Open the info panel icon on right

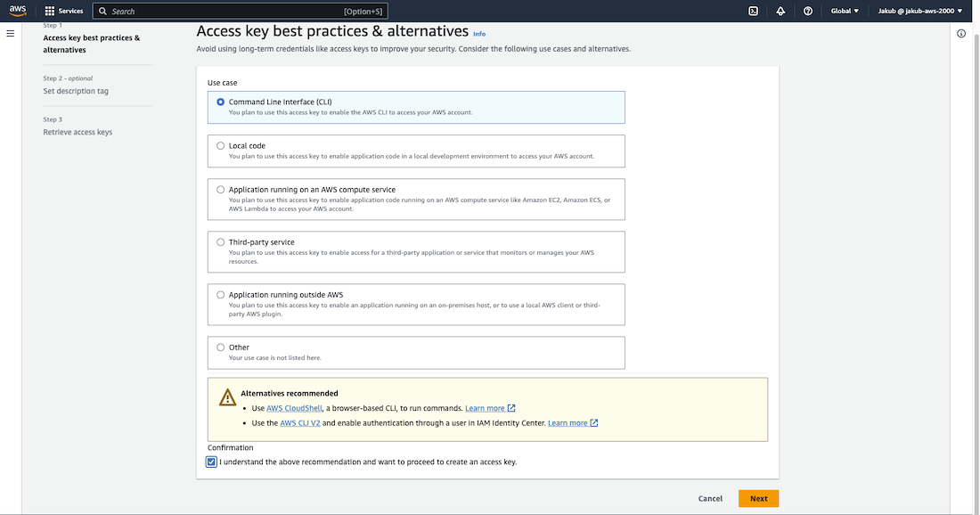[961, 34]
